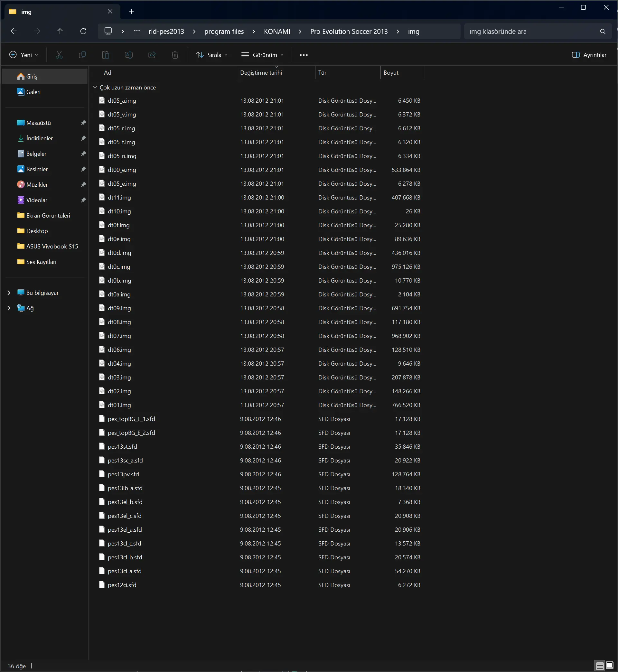Click the Paste clipboard icon
618x672 pixels.
[x=105, y=55]
